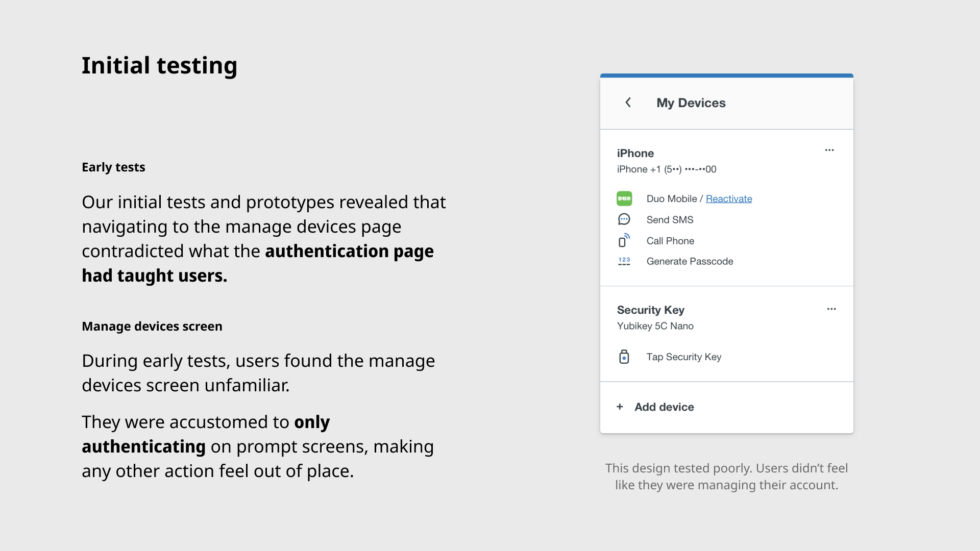Click the Yubikey 5C Nano label

click(655, 326)
